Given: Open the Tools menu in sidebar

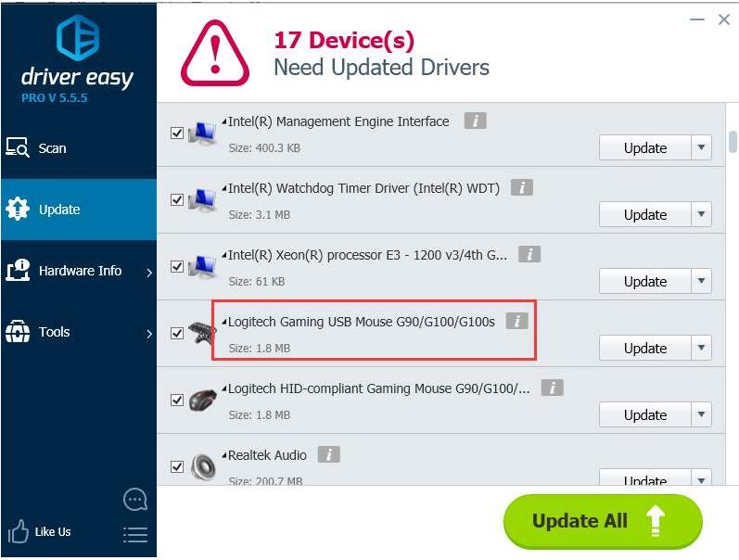Looking at the screenshot, I should coord(54,332).
